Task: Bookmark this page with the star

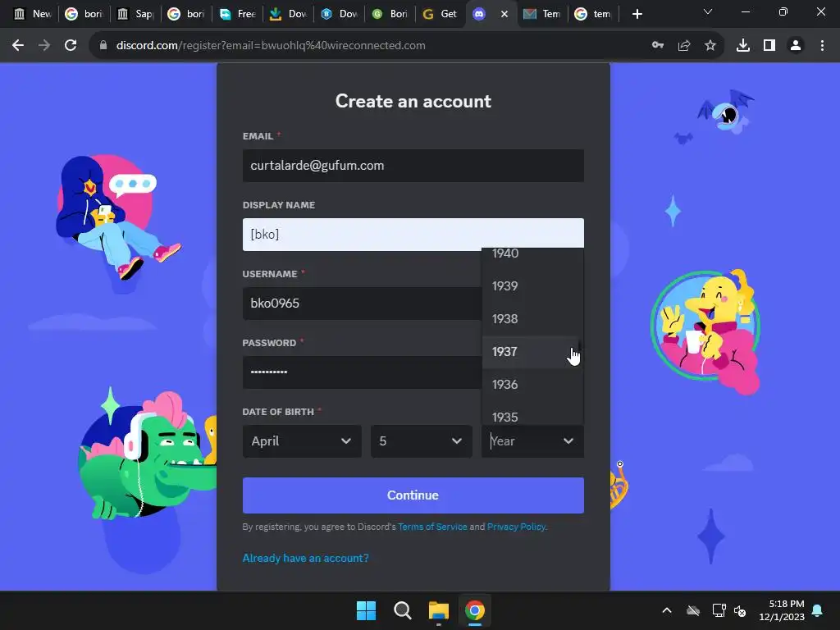Action: coord(710,46)
